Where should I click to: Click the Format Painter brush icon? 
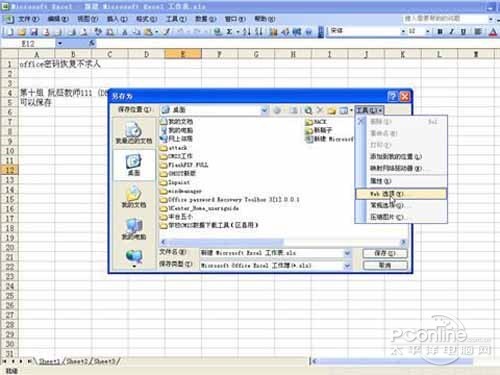click(167, 32)
